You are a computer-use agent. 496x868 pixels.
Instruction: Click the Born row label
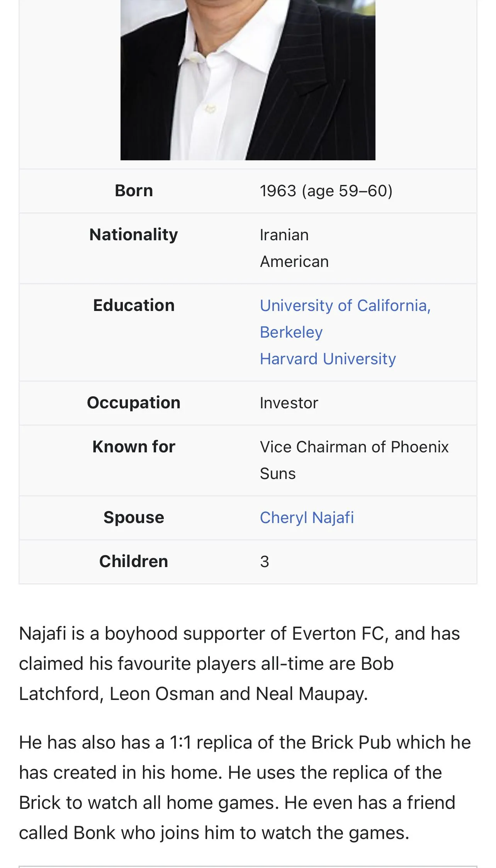point(134,191)
